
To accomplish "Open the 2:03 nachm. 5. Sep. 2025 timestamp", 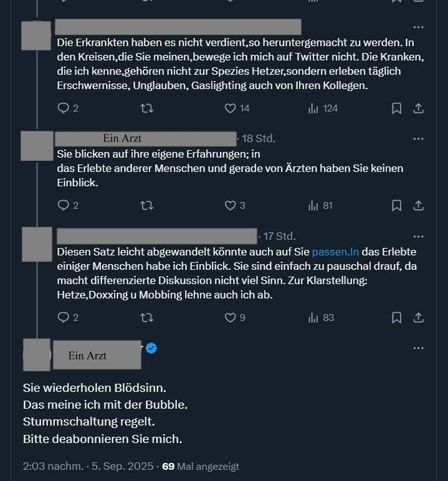I will click(x=89, y=466).
